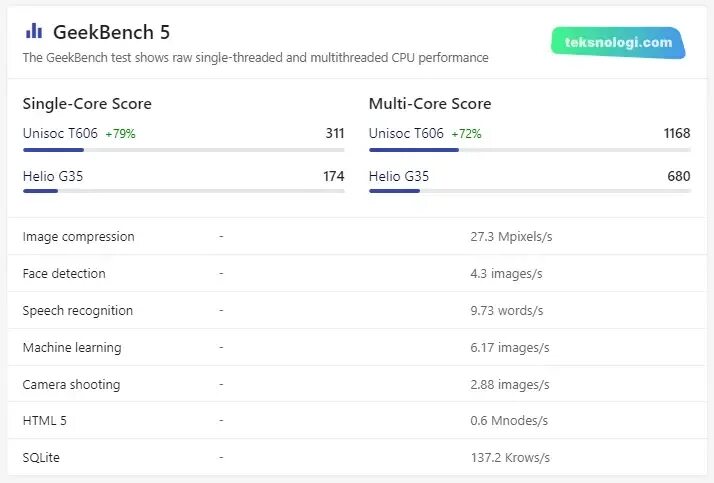Click the teknologi.com watermark badge
714x483 pixels.
[x=617, y=42]
